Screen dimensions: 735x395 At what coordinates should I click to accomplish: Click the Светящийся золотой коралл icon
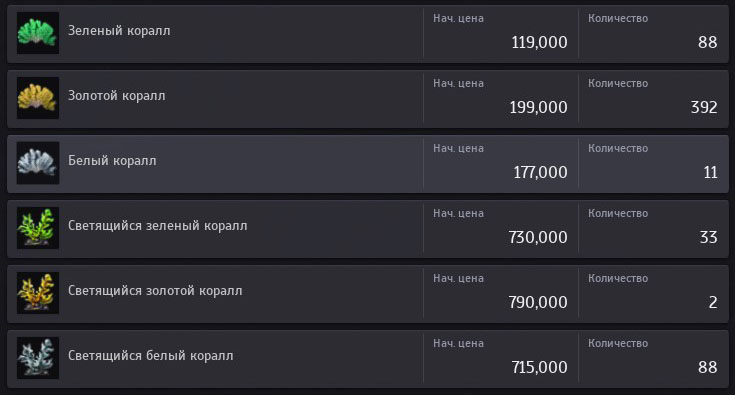[x=38, y=293]
